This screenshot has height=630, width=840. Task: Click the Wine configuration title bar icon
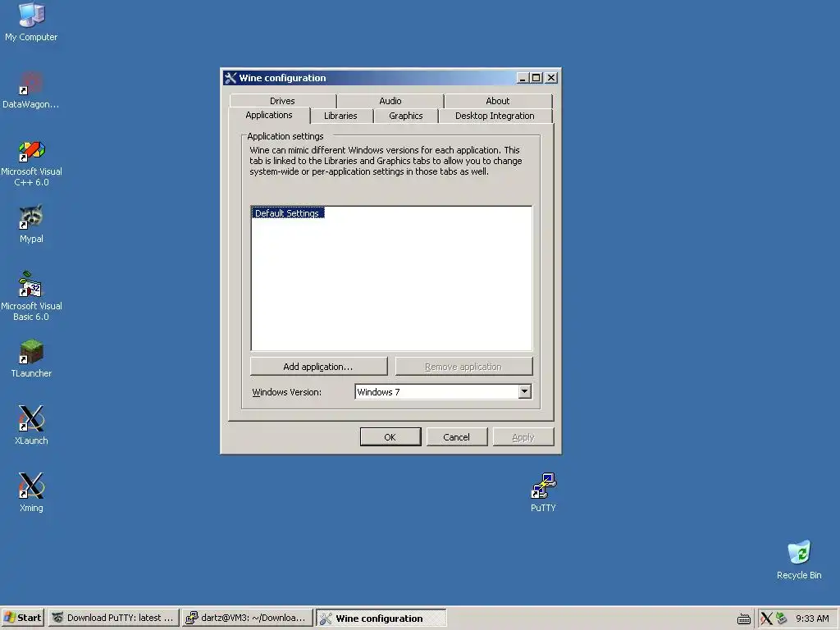(231, 78)
